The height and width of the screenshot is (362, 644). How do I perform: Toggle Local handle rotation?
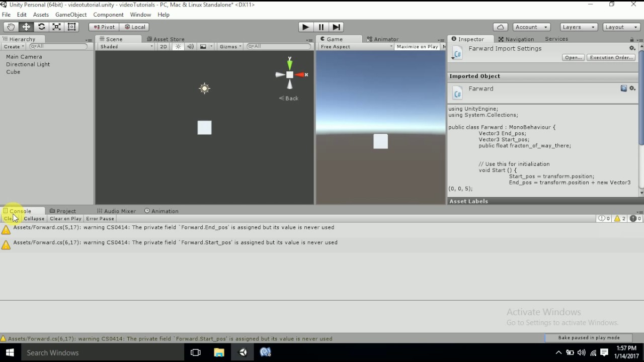(x=135, y=27)
